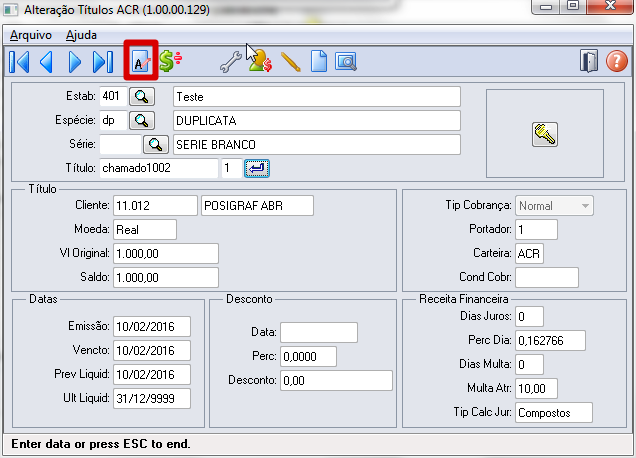Go to first record arrow icon
This screenshot has width=636, height=458.
[19, 62]
